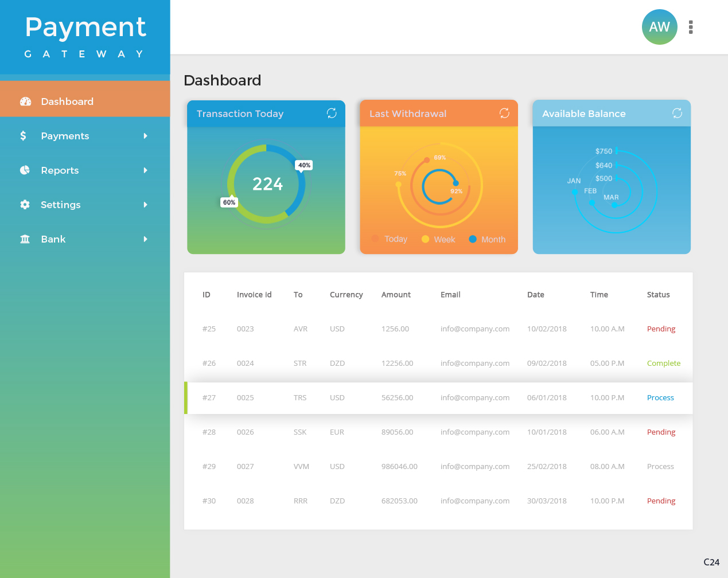Click the $750 balance label
The image size is (728, 578).
604,151
